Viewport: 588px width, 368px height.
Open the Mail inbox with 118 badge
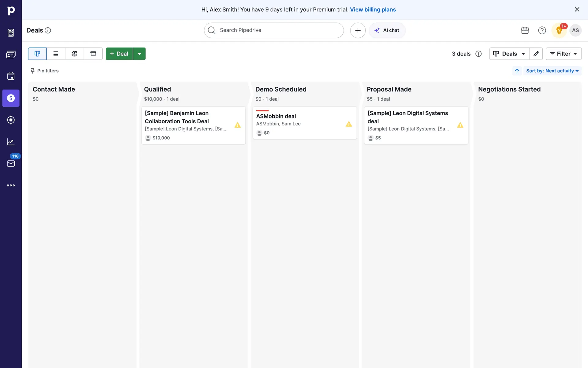[x=11, y=163]
